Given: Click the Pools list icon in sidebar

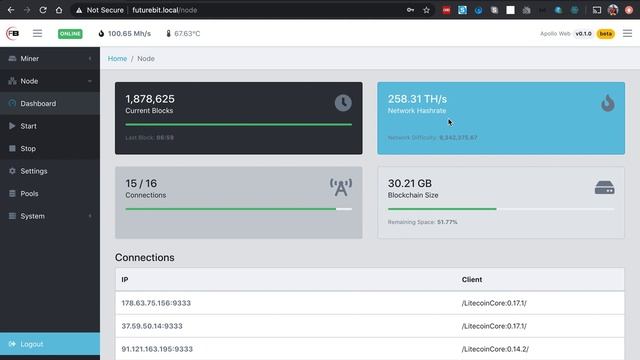Looking at the screenshot, I should click(12, 193).
